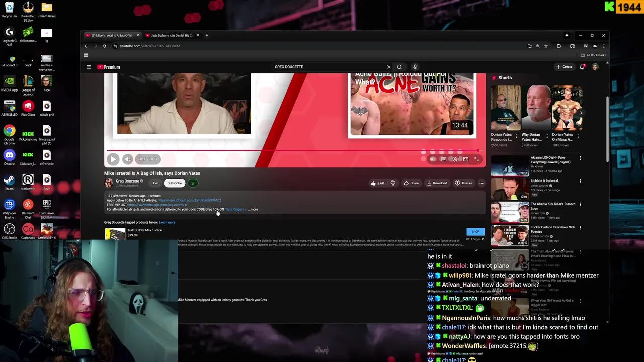Toggle autoplay switch in player
Image resolution: width=644 pixels, height=362 pixels.
432,159
